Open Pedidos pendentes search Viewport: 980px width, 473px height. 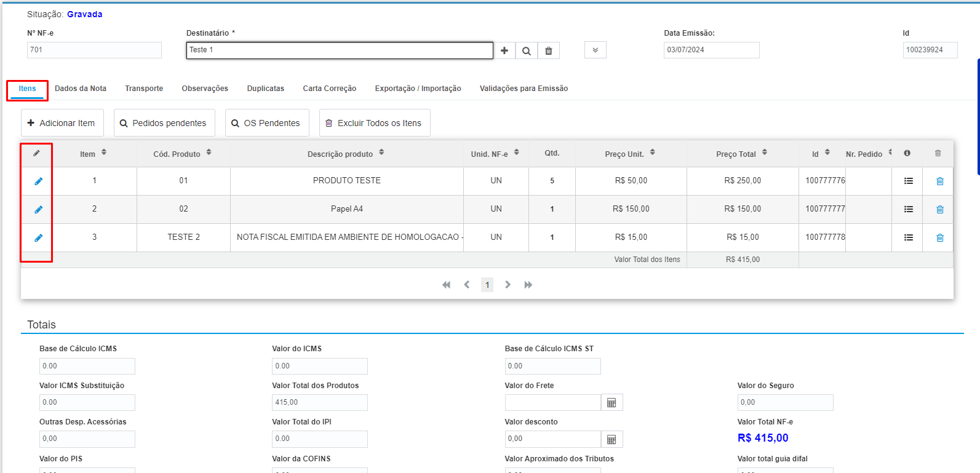164,123
